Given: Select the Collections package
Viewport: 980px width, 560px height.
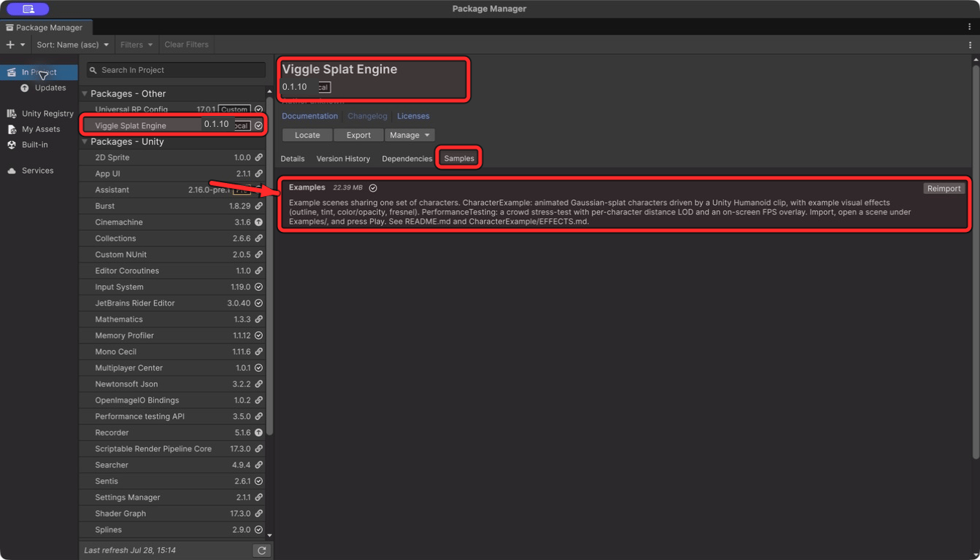Looking at the screenshot, I should coord(172,238).
